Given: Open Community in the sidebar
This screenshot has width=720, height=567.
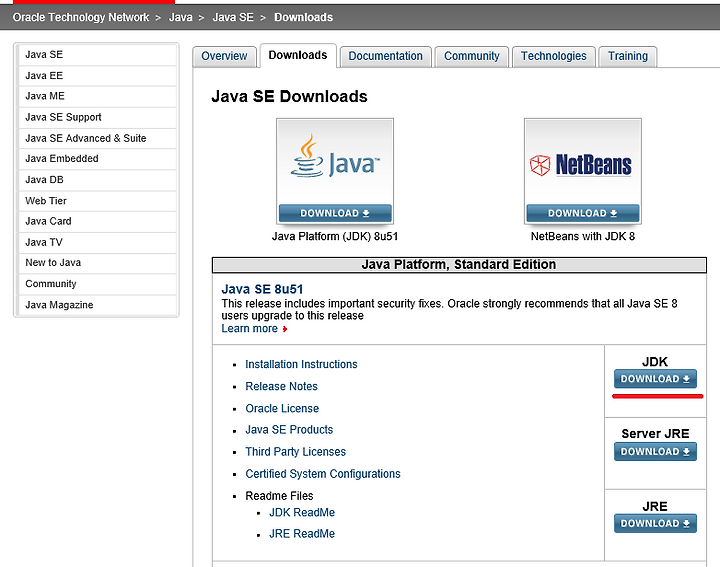Looking at the screenshot, I should (97, 284).
